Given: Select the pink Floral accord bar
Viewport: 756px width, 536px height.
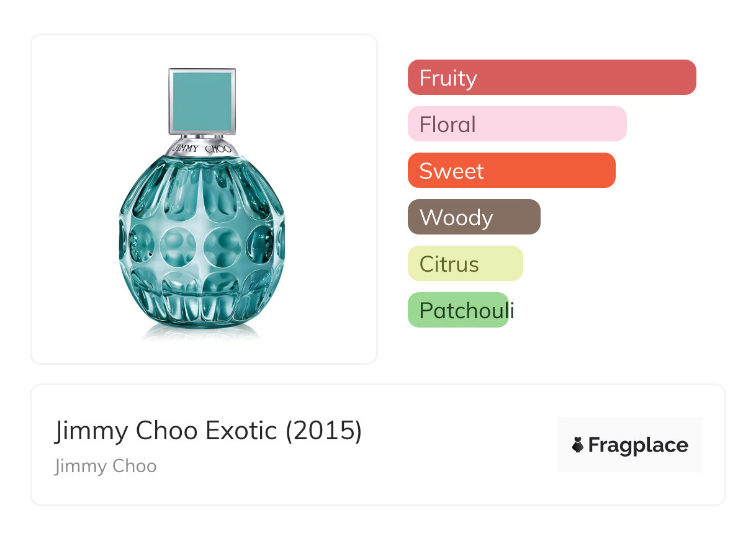Looking at the screenshot, I should click(x=516, y=124).
